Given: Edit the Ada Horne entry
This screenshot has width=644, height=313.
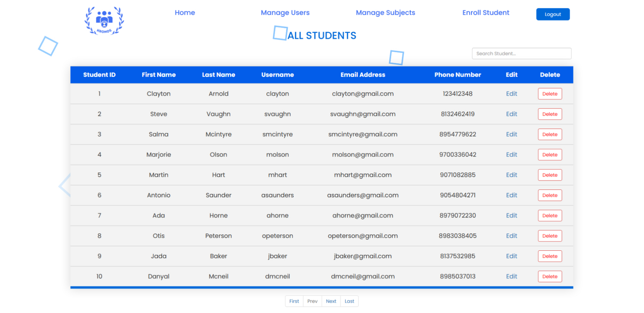Looking at the screenshot, I should click(511, 216).
